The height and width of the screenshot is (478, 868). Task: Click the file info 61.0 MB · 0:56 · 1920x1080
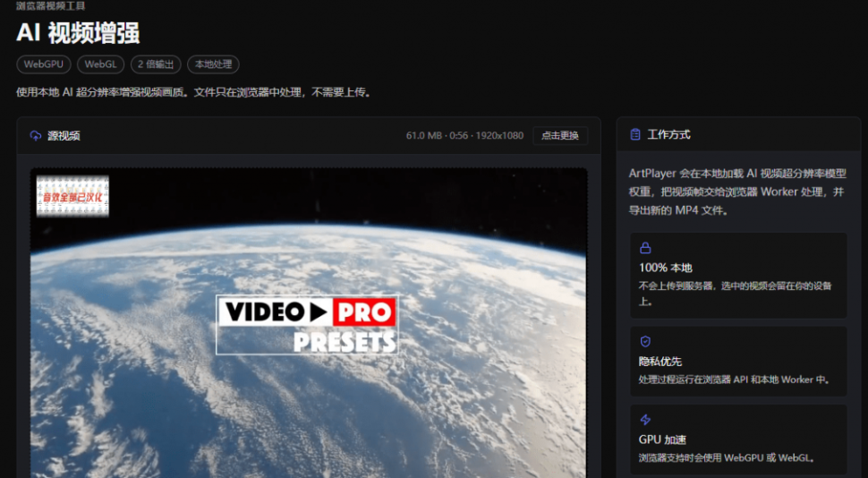(x=464, y=136)
